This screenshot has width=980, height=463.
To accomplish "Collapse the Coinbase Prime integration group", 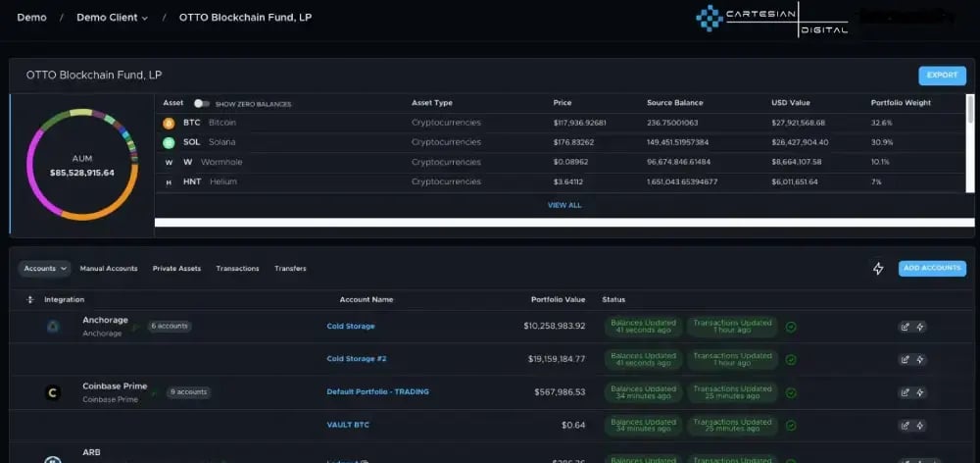I will pos(154,392).
